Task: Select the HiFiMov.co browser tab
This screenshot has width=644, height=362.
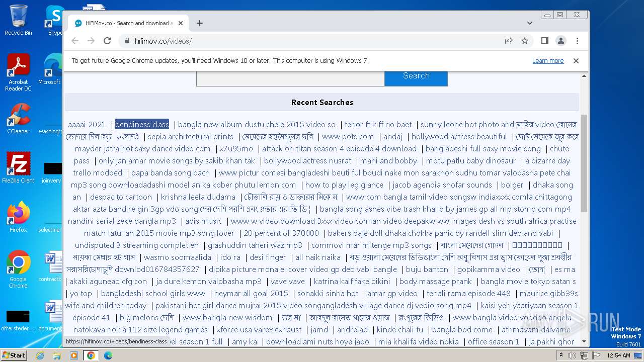Action: point(128,23)
